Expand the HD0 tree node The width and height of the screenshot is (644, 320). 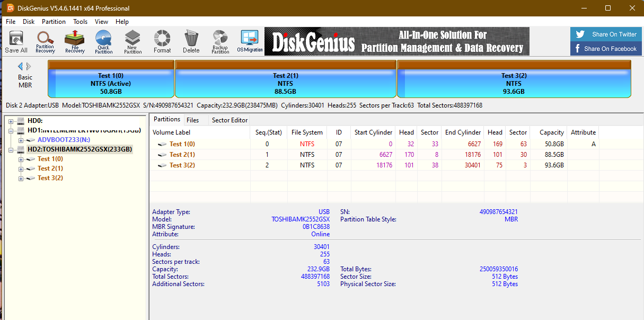pyautogui.click(x=11, y=121)
